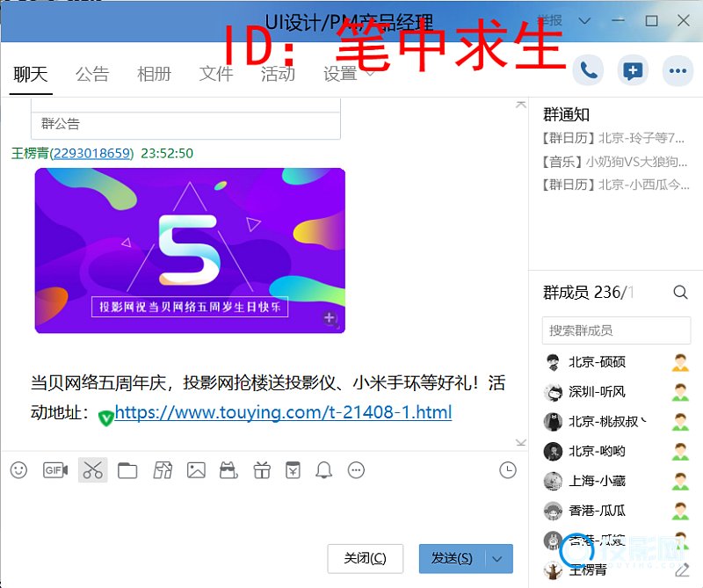
Task: Click the green shield icon before the URL
Action: tap(105, 417)
